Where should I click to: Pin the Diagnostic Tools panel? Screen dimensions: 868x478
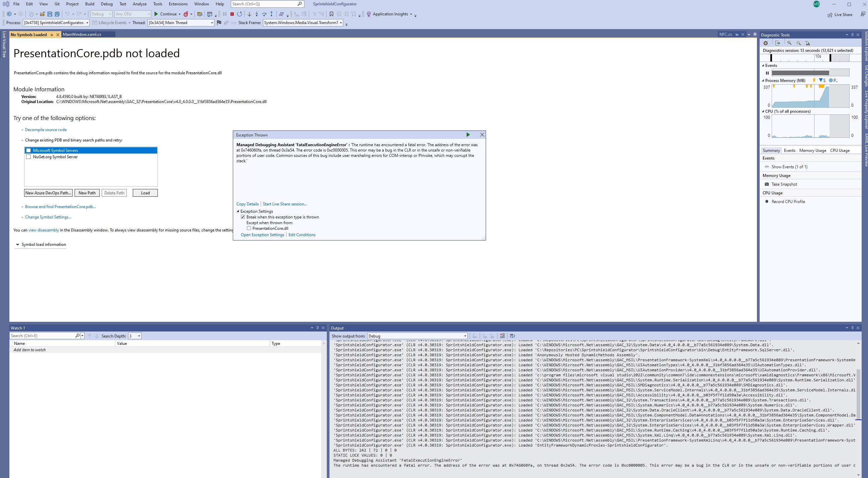point(853,35)
